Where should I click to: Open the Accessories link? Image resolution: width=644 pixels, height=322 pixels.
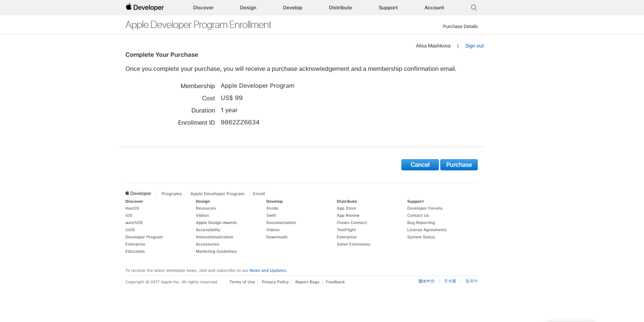click(x=208, y=244)
